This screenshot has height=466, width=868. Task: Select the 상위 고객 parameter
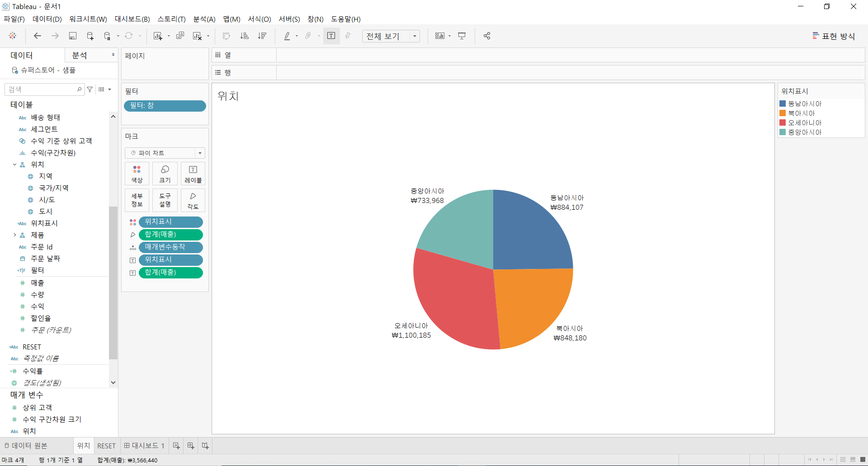coord(37,408)
